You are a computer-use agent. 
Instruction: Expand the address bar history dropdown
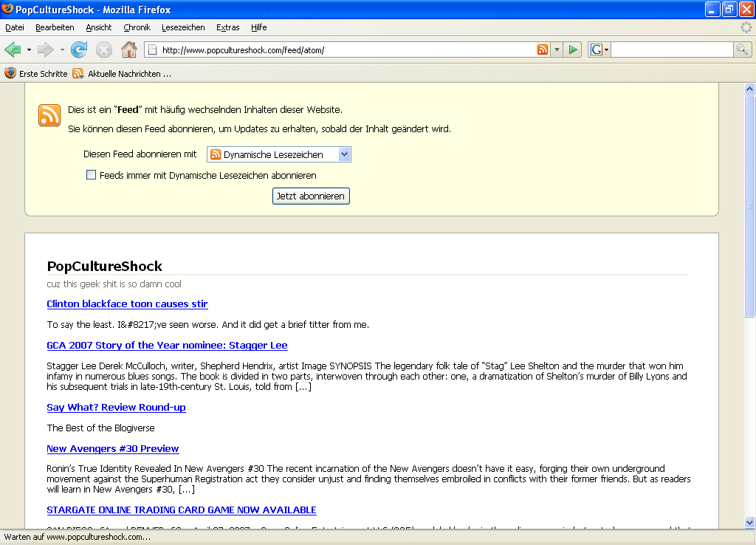pyautogui.click(x=556, y=49)
